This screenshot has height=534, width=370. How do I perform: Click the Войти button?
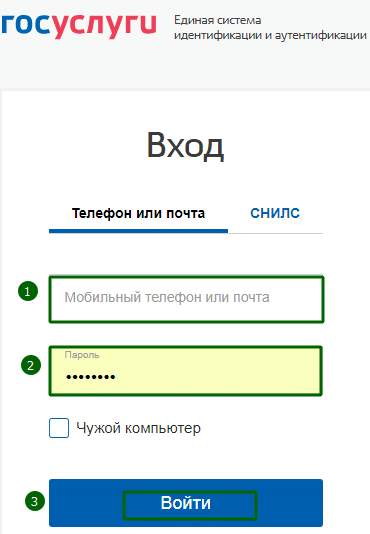186,503
